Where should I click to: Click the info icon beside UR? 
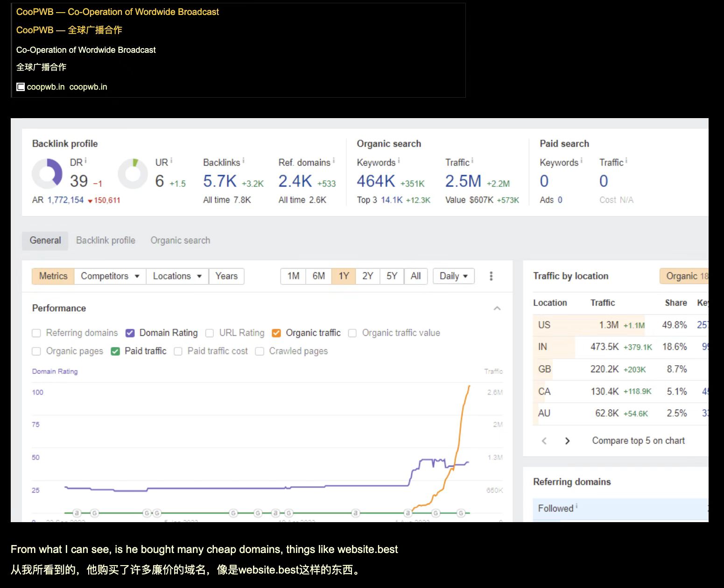point(171,161)
